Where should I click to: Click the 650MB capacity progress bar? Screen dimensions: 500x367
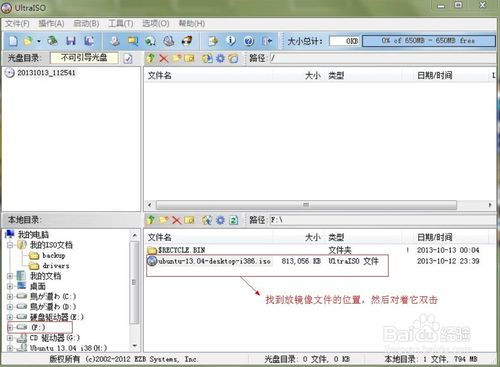click(428, 41)
